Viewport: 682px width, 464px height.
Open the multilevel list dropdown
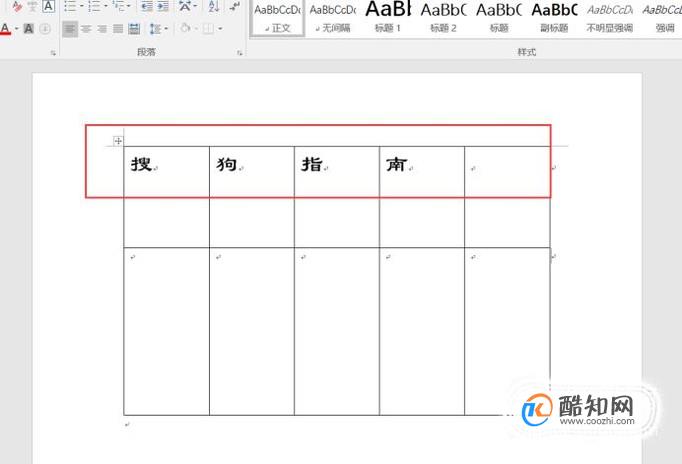[x=129, y=6]
